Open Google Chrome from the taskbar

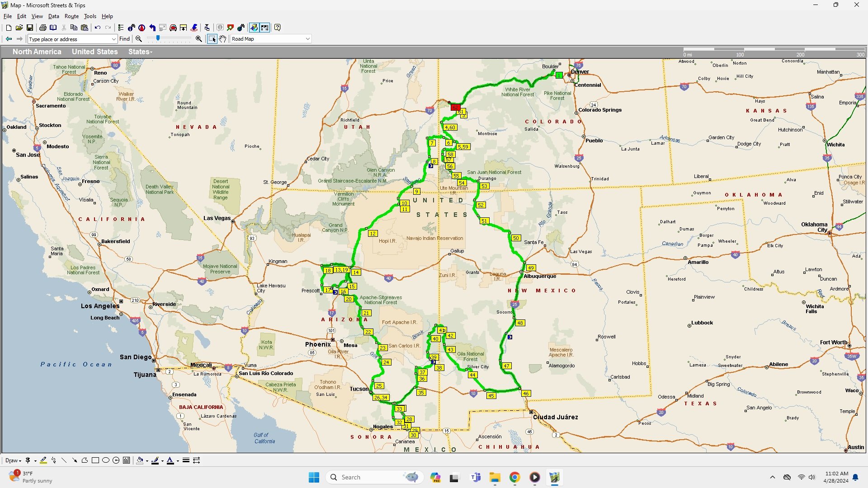pyautogui.click(x=514, y=477)
